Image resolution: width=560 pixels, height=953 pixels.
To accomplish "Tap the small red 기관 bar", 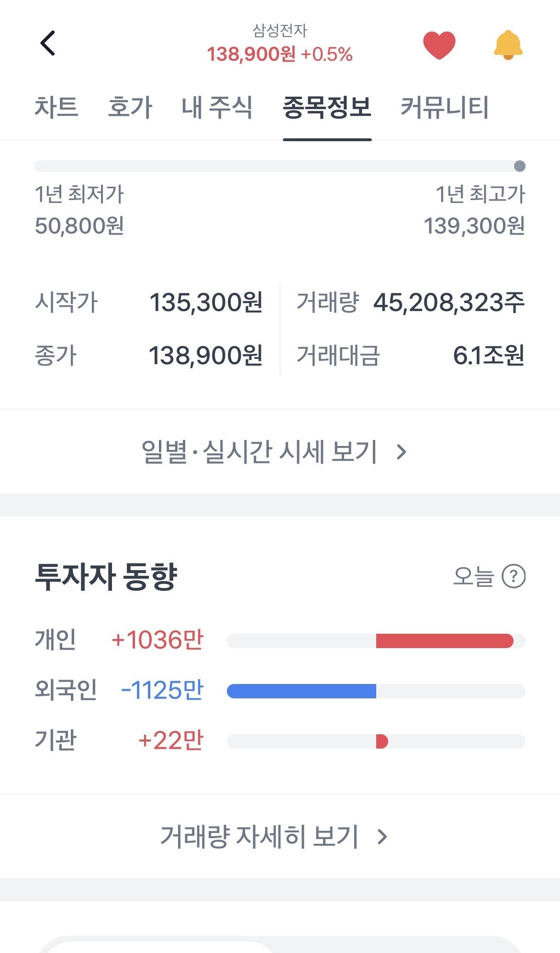I will [x=381, y=741].
